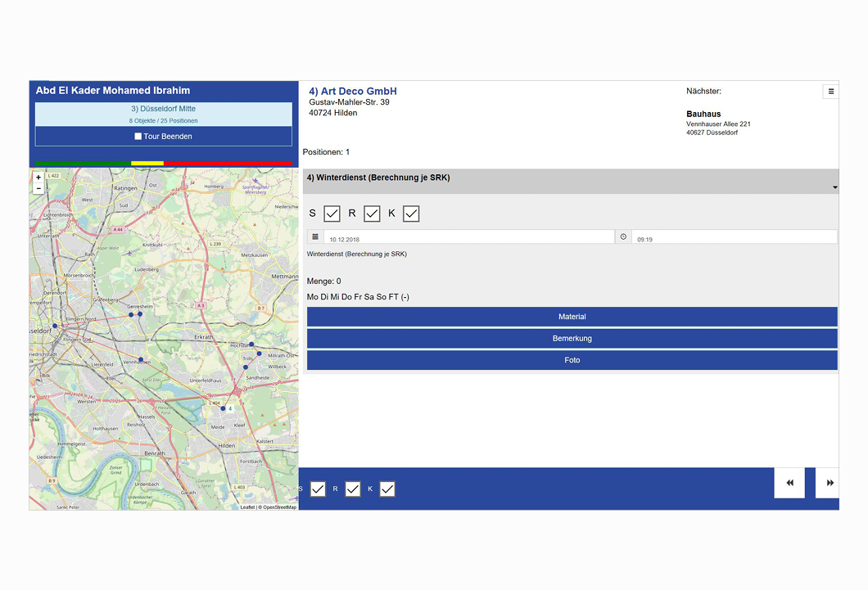Click the green segment of progress bar
The width and height of the screenshot is (868, 590).
pos(83,163)
